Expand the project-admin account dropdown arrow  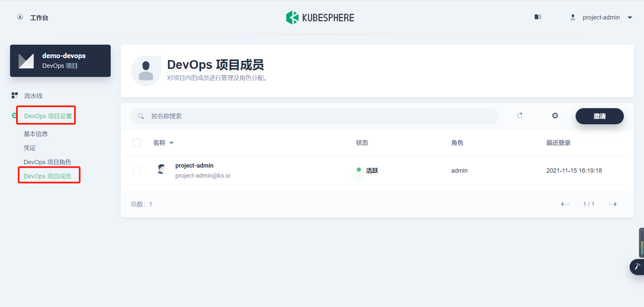pos(630,17)
